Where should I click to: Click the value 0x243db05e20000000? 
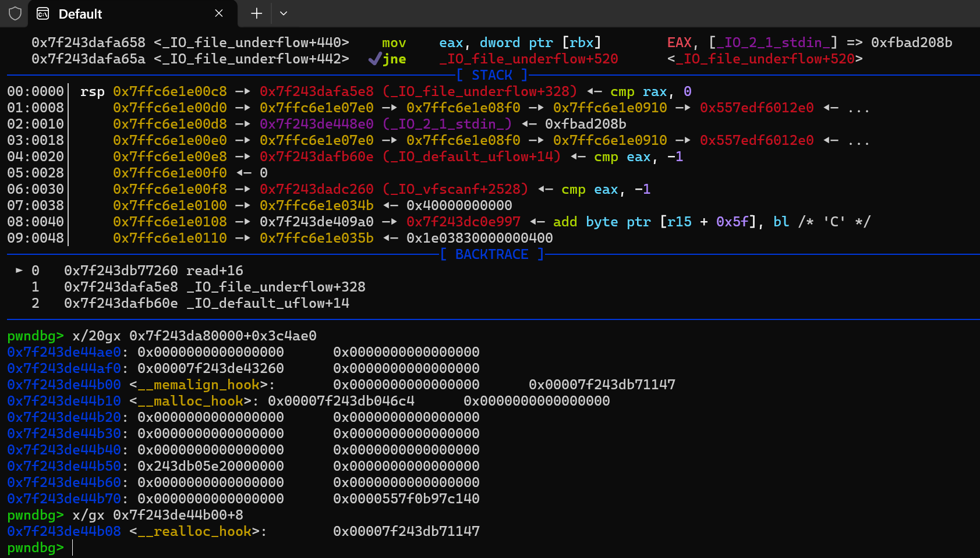click(x=211, y=466)
